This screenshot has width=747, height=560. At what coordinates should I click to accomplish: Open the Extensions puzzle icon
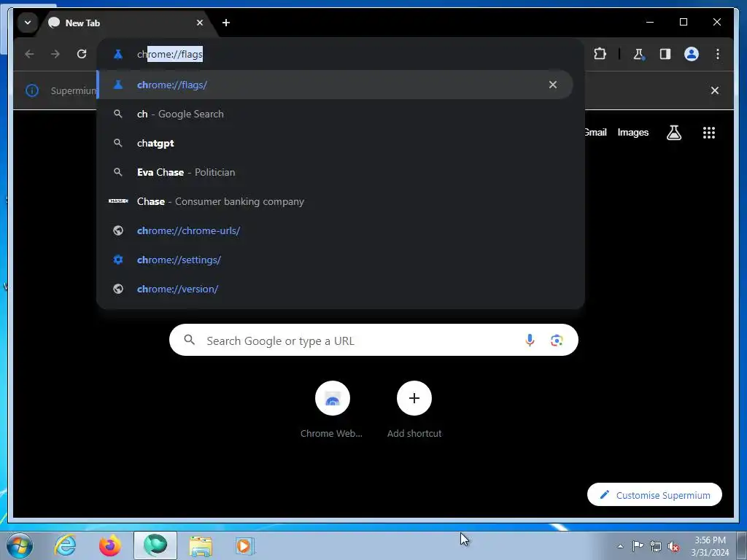pyautogui.click(x=600, y=54)
